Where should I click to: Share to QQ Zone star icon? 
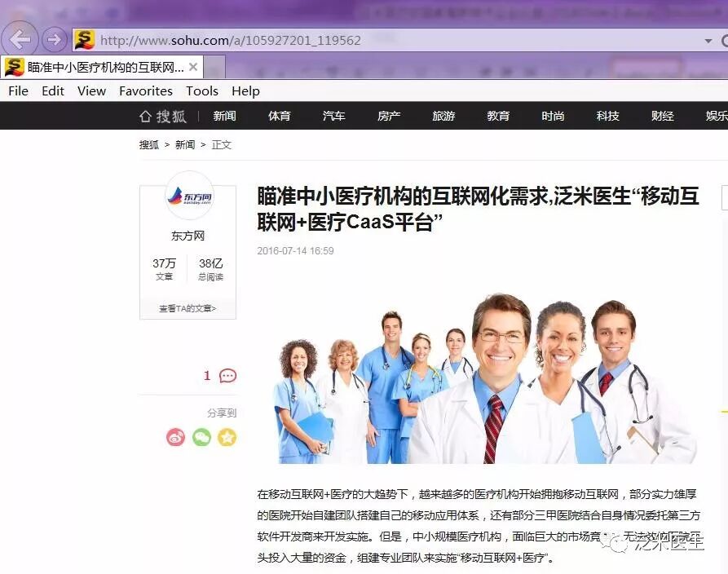(x=227, y=437)
